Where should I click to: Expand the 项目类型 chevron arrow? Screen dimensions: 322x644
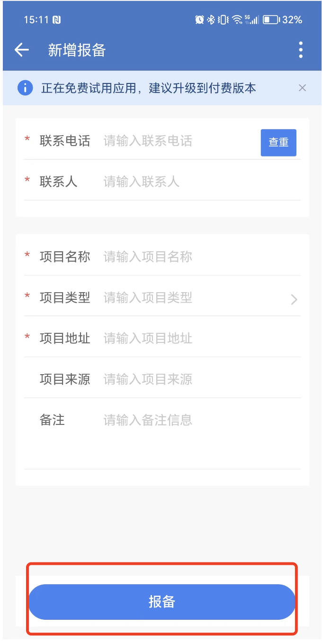pos(294,299)
